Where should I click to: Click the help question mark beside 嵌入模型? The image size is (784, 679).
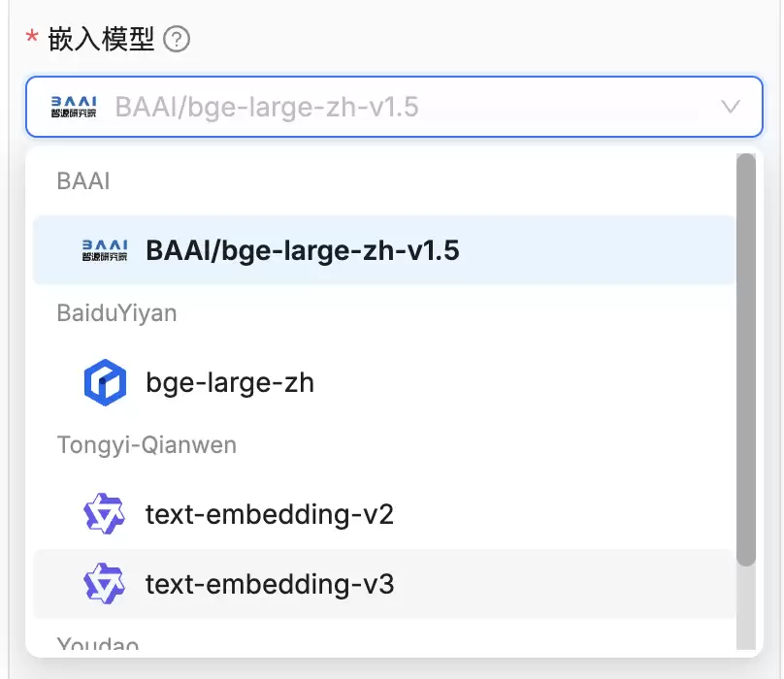[x=177, y=40]
